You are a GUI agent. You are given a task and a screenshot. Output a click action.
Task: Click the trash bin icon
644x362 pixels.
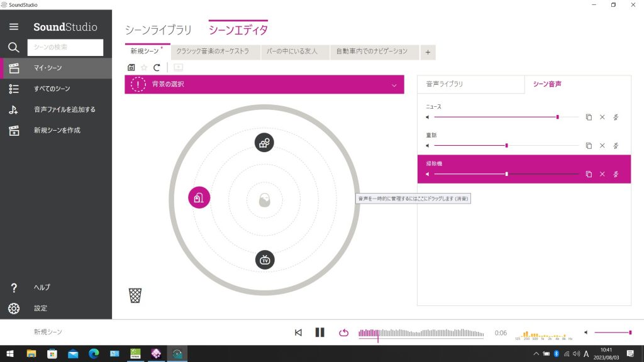135,295
